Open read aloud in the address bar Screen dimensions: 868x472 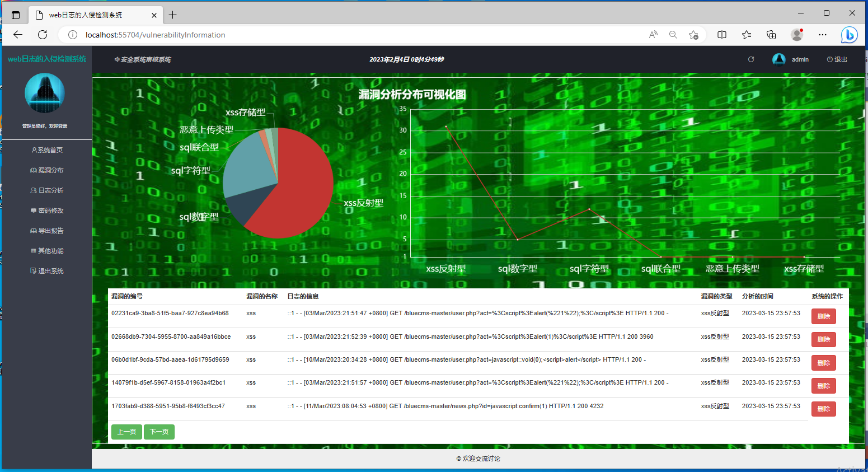point(653,35)
